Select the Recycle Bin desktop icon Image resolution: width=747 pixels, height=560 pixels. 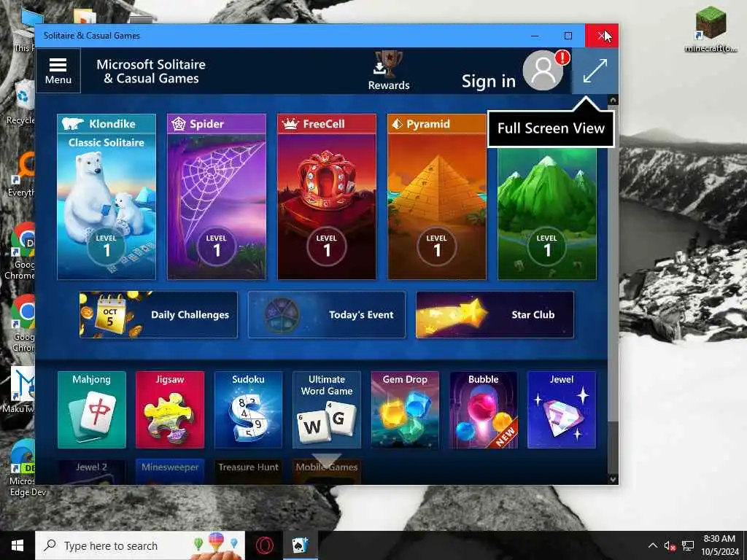click(20, 102)
